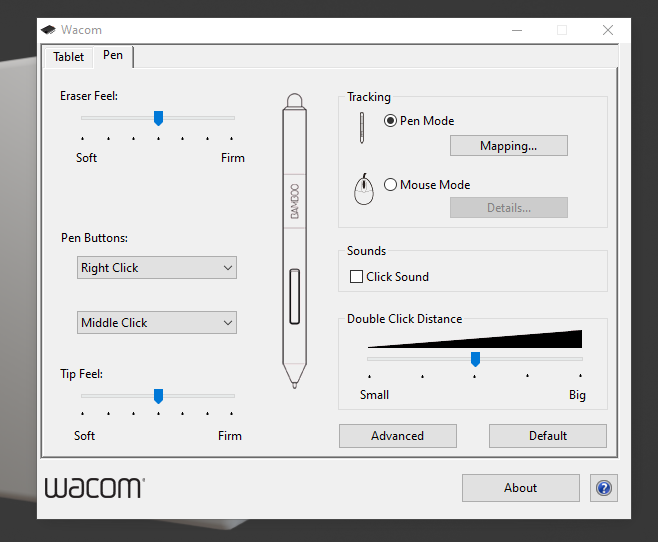
Task: Click the Sounds group label
Action: pyautogui.click(x=366, y=251)
